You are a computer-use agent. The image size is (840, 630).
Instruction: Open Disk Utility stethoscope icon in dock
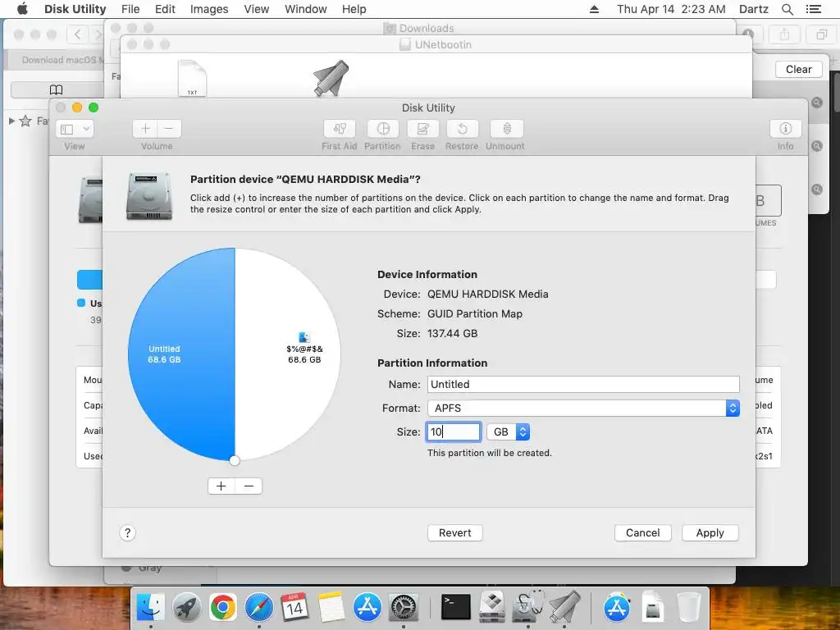click(527, 607)
